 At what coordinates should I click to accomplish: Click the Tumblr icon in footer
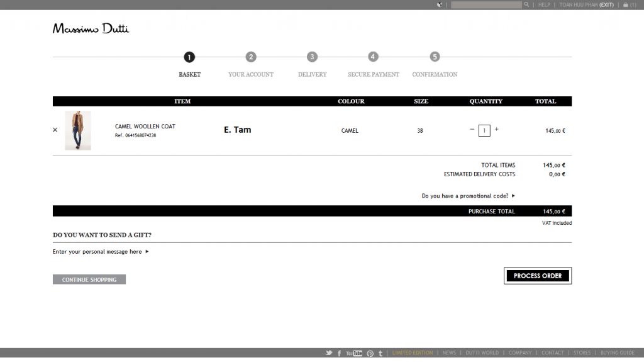tap(380, 353)
